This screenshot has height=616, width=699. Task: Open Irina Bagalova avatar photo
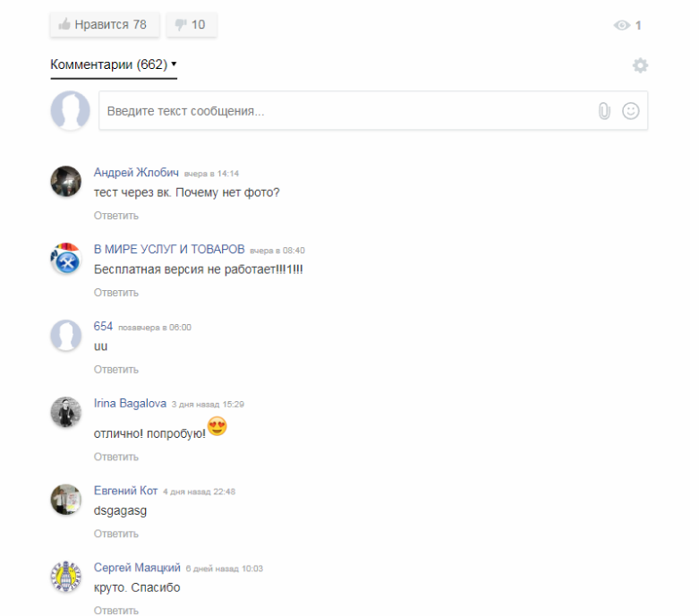point(66,412)
